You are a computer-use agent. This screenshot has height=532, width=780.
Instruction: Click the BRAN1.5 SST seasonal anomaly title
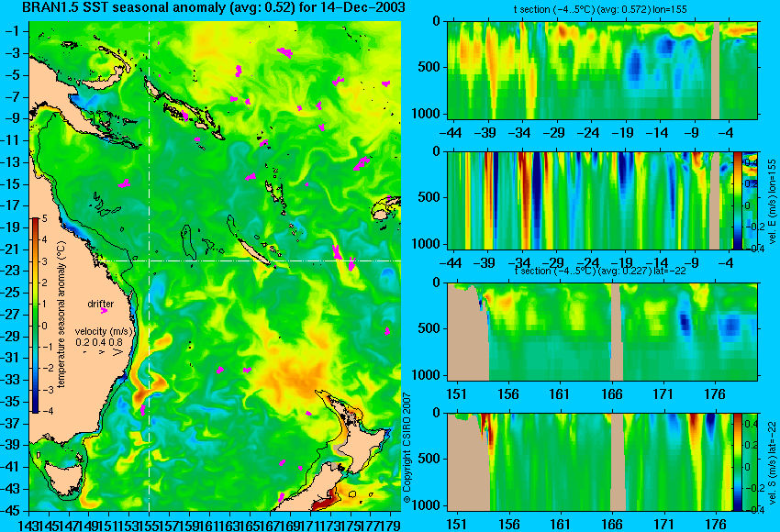tap(214, 7)
